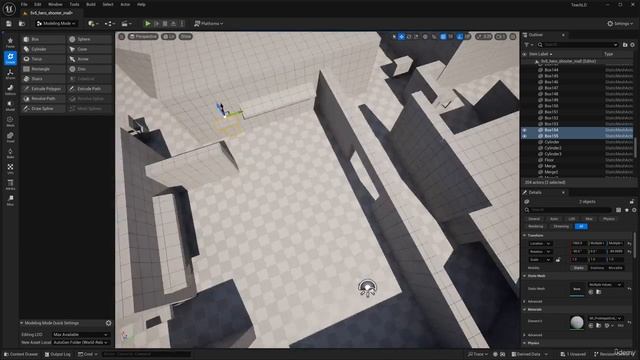This screenshot has width=640, height=360.
Task: Open the Help menu
Action: pos(141,4)
